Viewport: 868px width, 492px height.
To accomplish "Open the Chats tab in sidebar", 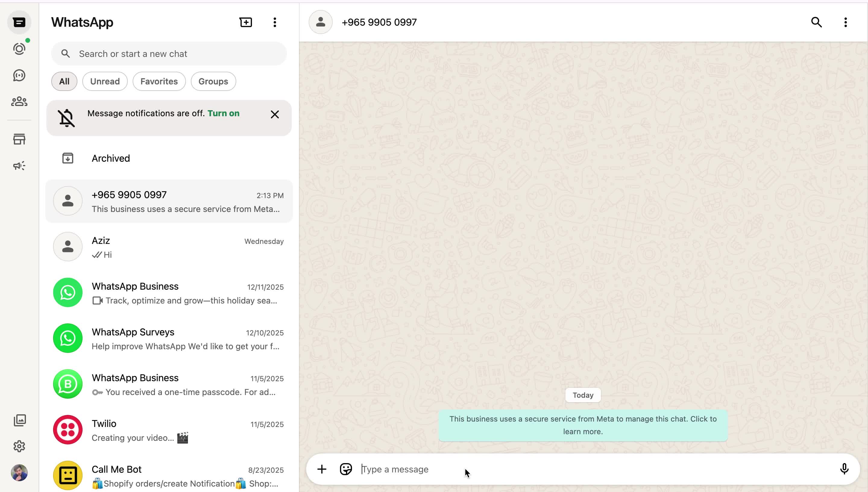I will tap(19, 22).
